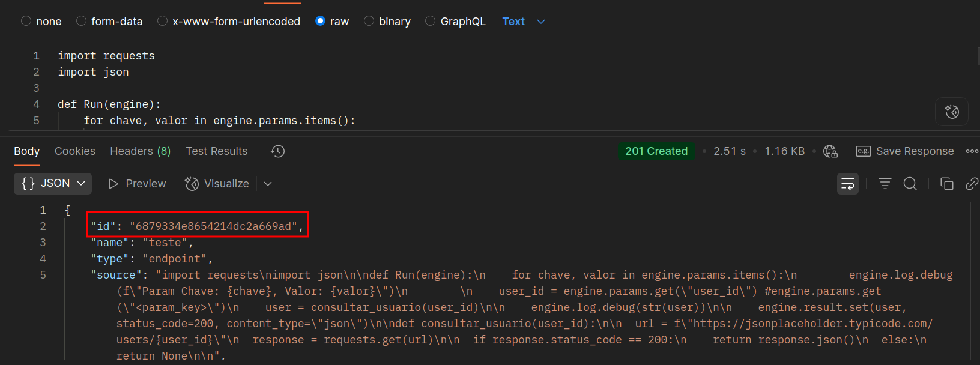The width and height of the screenshot is (980, 365).
Task: Click the Save Response button
Action: click(905, 151)
